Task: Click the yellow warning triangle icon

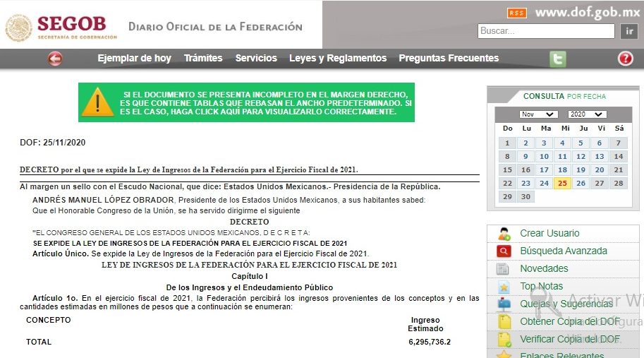Action: [97, 102]
